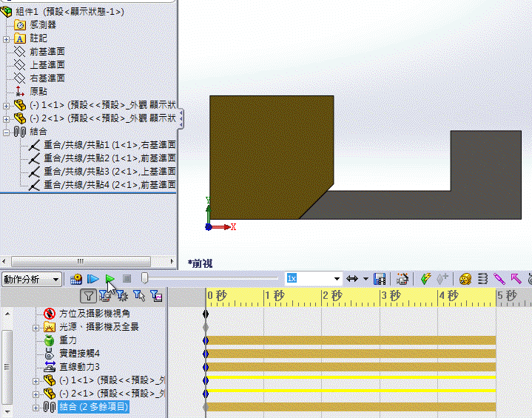
Task: Toggle Filter Results icon
Action: 156,296
